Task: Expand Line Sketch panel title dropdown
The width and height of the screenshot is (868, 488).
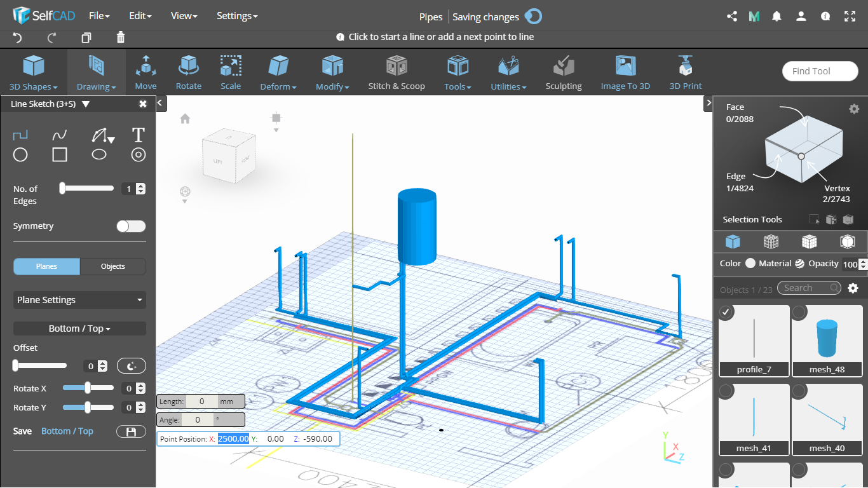Action: pyautogui.click(x=86, y=104)
